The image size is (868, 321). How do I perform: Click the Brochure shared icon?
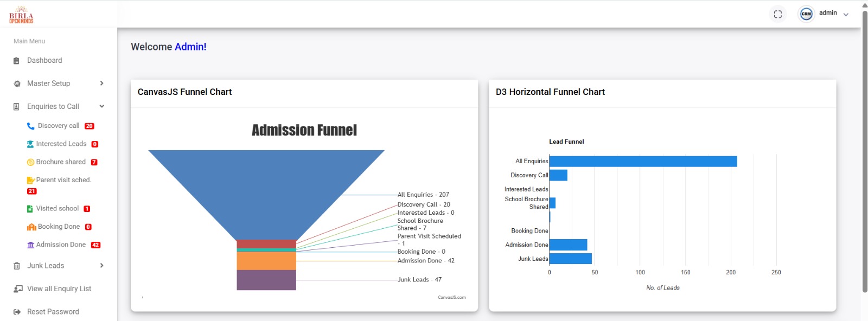[30, 162]
